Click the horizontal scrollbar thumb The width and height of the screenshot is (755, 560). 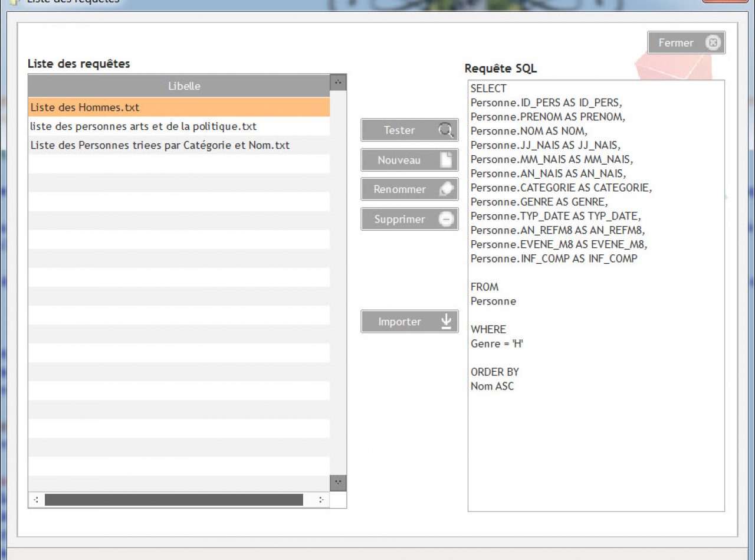point(173,500)
